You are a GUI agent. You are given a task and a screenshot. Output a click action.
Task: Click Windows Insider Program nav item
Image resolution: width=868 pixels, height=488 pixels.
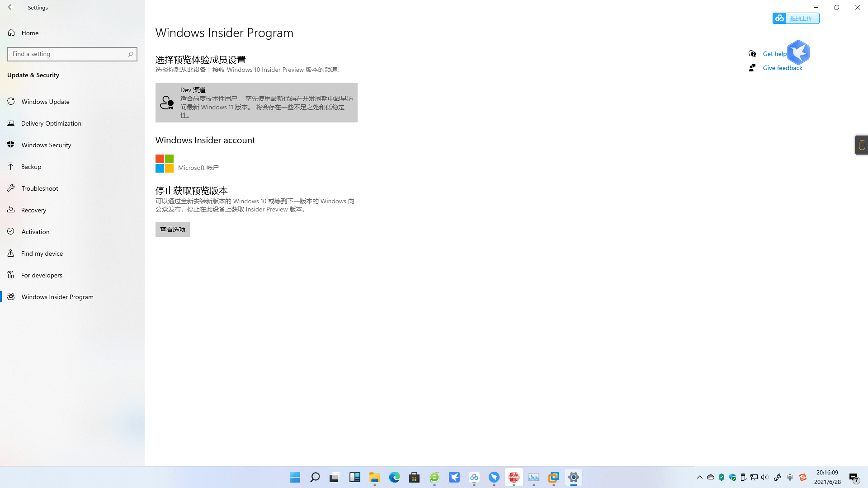pyautogui.click(x=72, y=297)
